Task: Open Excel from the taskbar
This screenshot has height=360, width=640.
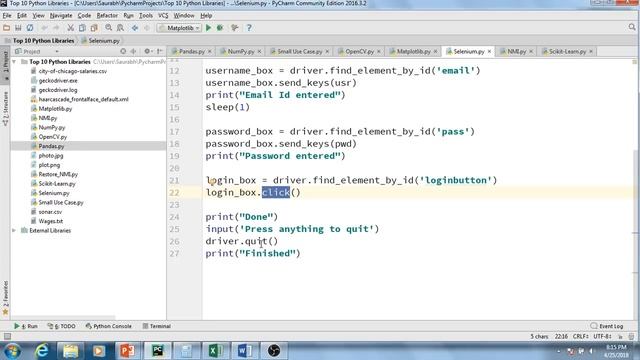Action: 215,351
